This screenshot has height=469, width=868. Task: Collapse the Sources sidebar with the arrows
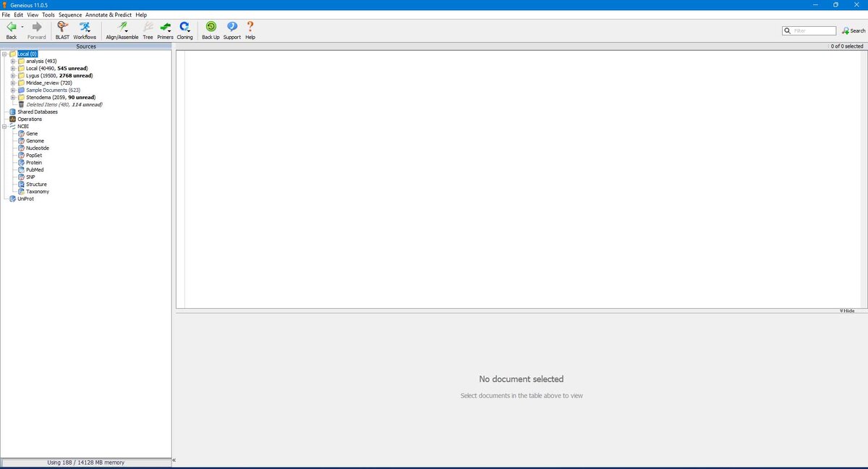click(x=174, y=460)
